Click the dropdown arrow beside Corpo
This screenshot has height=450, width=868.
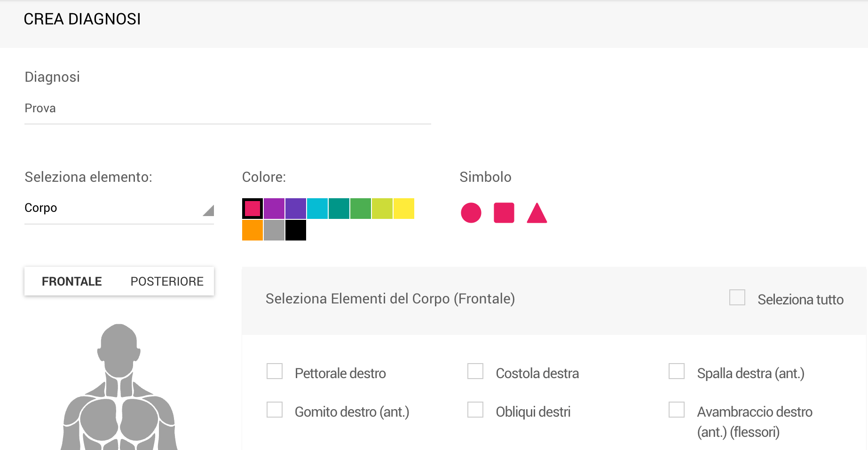click(208, 210)
